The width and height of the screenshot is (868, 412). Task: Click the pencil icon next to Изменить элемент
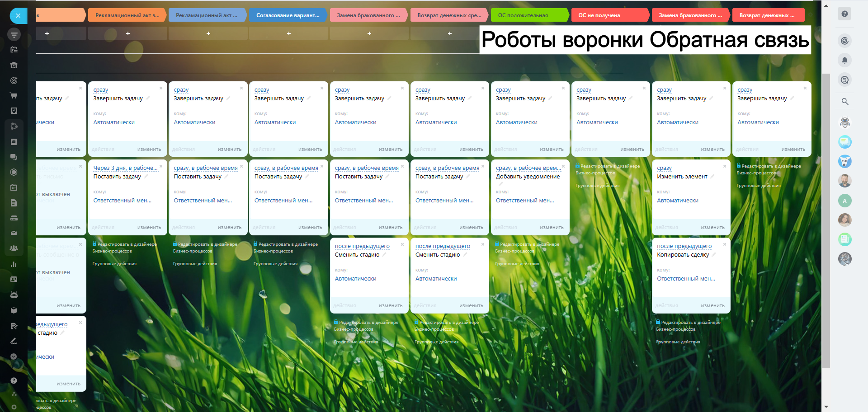pos(712,177)
